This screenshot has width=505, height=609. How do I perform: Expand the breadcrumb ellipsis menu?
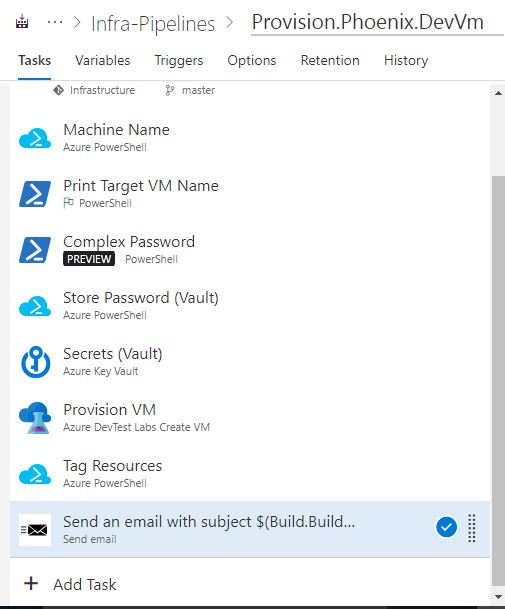click(55, 22)
